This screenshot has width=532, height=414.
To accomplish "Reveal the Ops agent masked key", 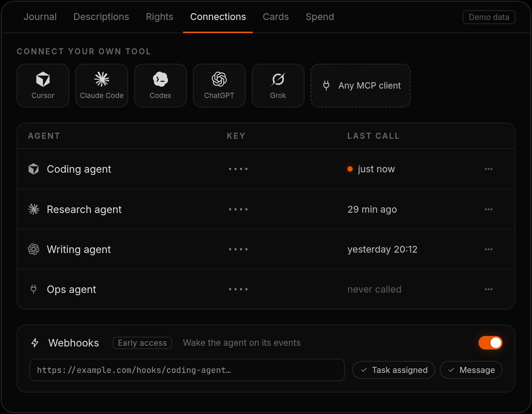I will (238, 289).
